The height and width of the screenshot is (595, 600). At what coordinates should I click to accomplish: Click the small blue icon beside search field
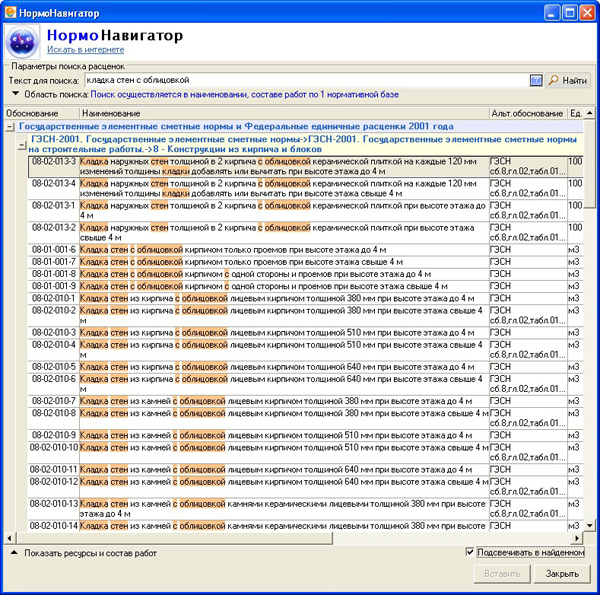coord(536,80)
